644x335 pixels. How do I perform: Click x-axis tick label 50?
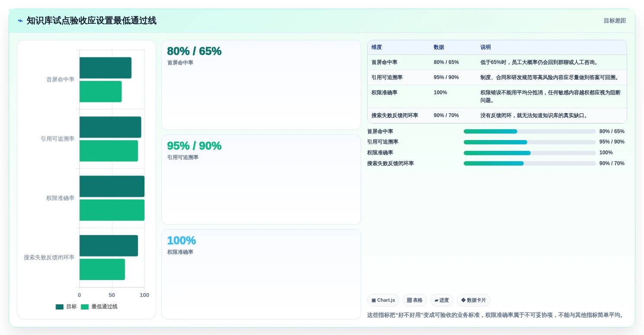pyautogui.click(x=112, y=295)
